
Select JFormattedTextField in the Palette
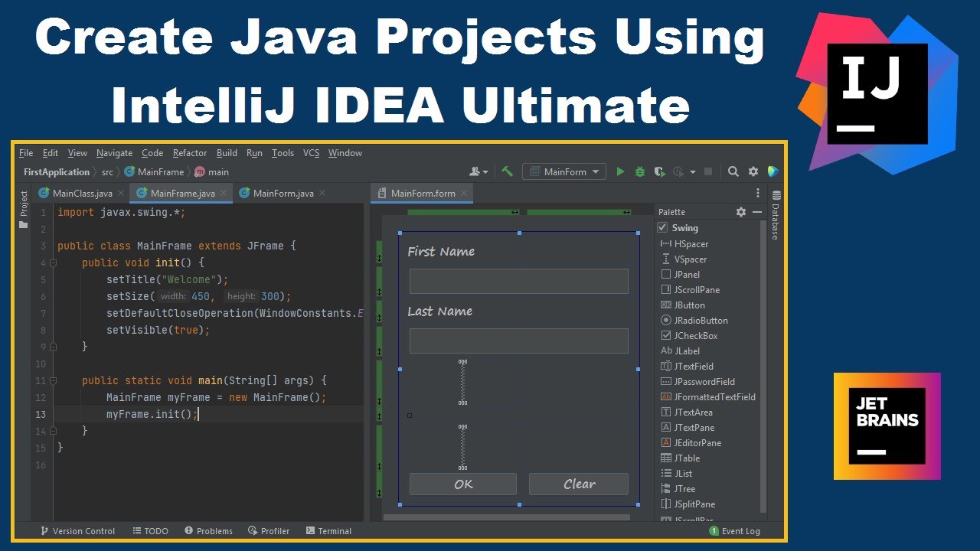click(x=708, y=397)
